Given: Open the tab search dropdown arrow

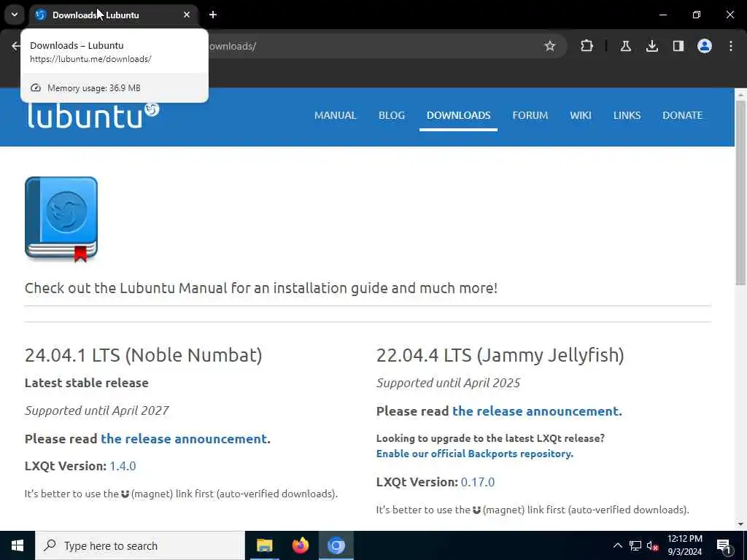Looking at the screenshot, I should point(15,15).
